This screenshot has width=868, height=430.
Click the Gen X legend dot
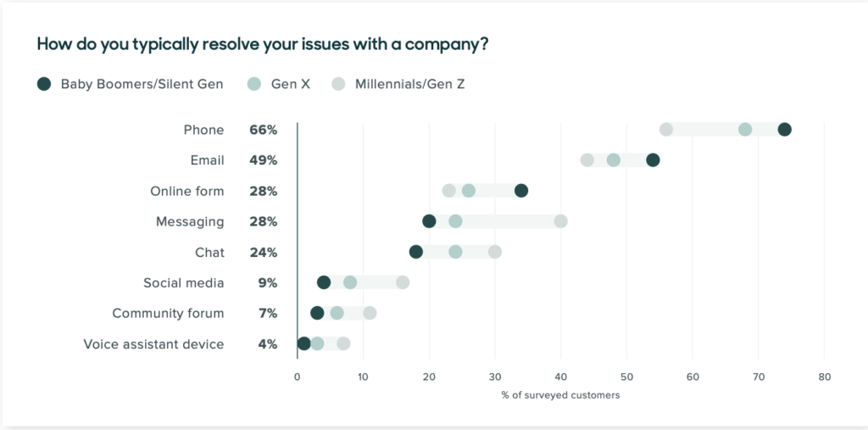254,83
